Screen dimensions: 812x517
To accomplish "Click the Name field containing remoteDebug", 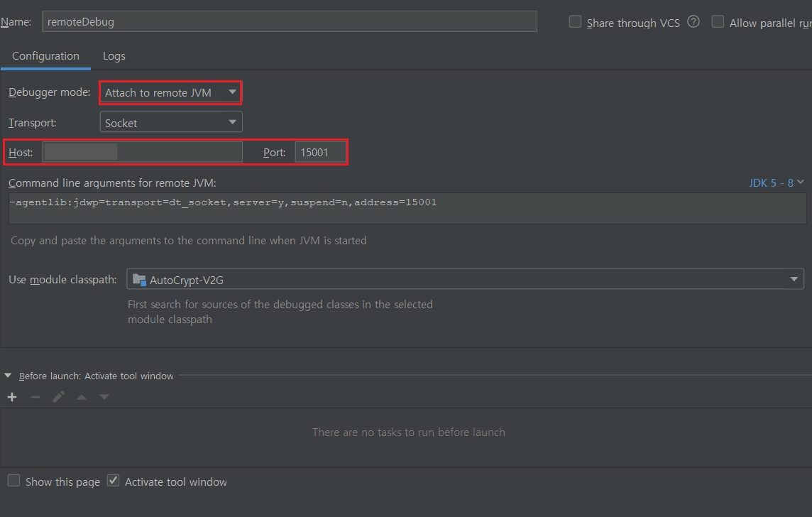I will tap(289, 21).
